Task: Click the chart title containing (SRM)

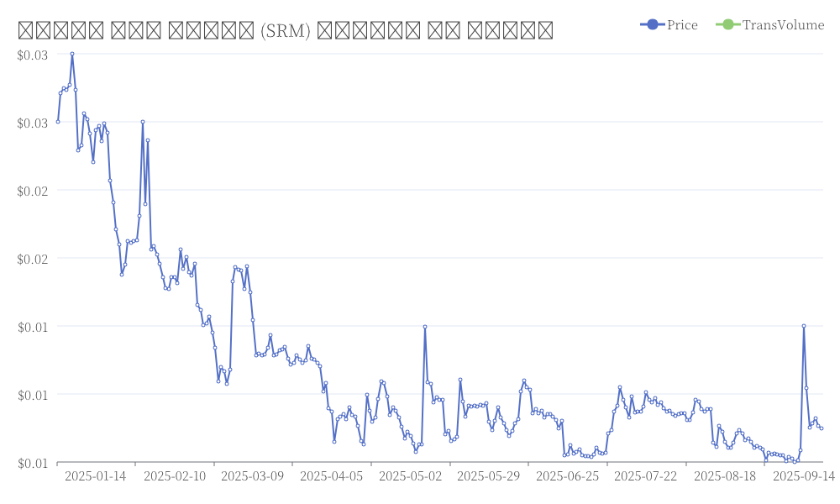Action: (286, 30)
